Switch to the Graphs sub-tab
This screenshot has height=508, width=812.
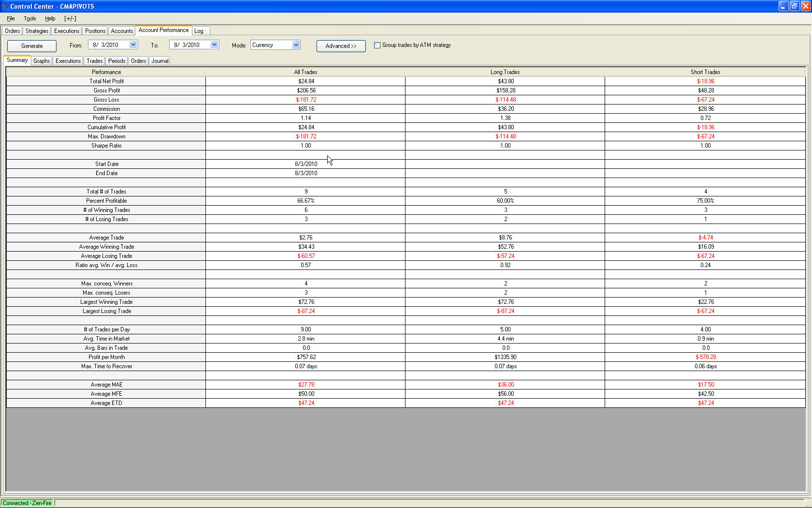[x=42, y=61]
